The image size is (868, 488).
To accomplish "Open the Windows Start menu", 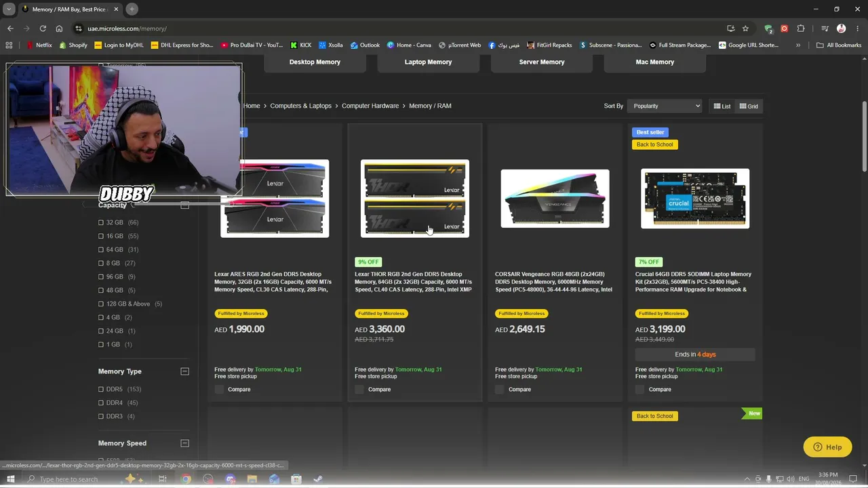I will pos(10,479).
